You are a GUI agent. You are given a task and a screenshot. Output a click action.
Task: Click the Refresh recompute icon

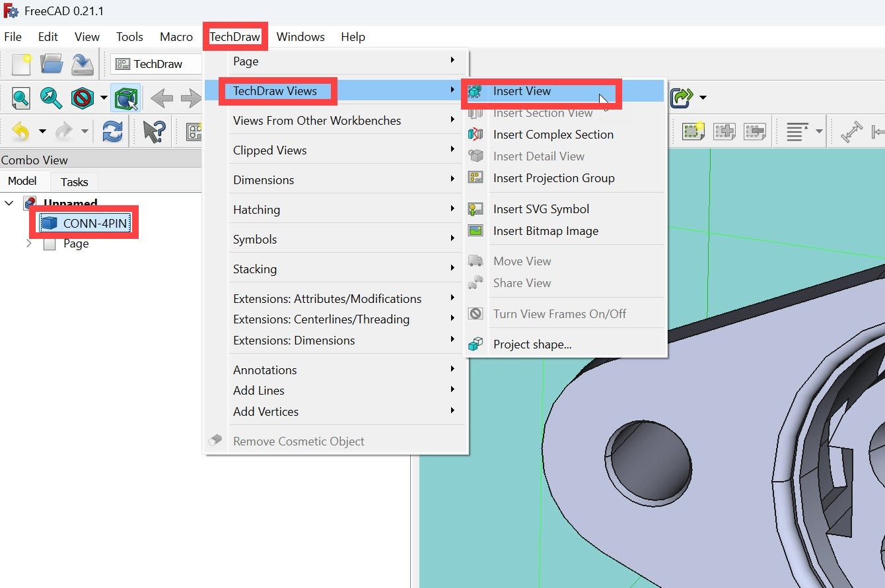click(112, 132)
